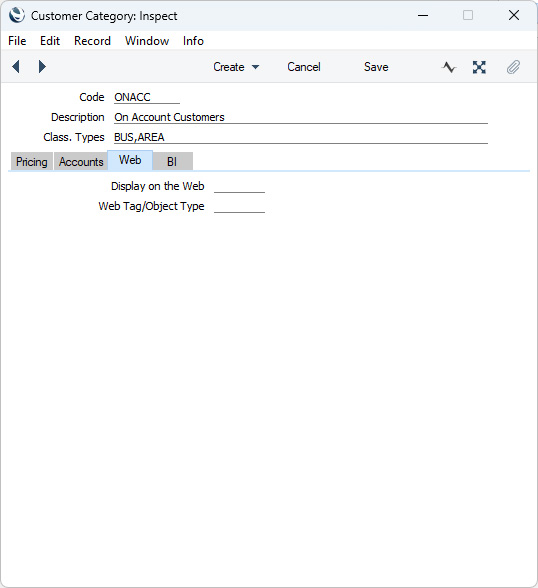
Task: Click the Web Tag/Object Type field
Action: [239, 206]
